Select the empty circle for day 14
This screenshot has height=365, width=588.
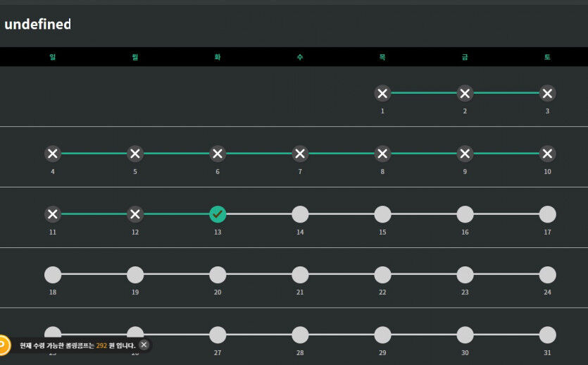300,214
